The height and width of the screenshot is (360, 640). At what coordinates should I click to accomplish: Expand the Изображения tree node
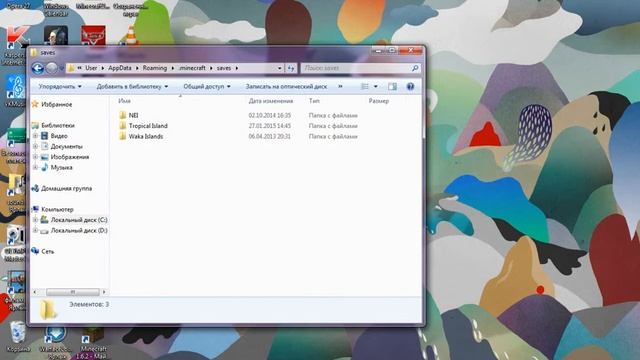coord(36,157)
